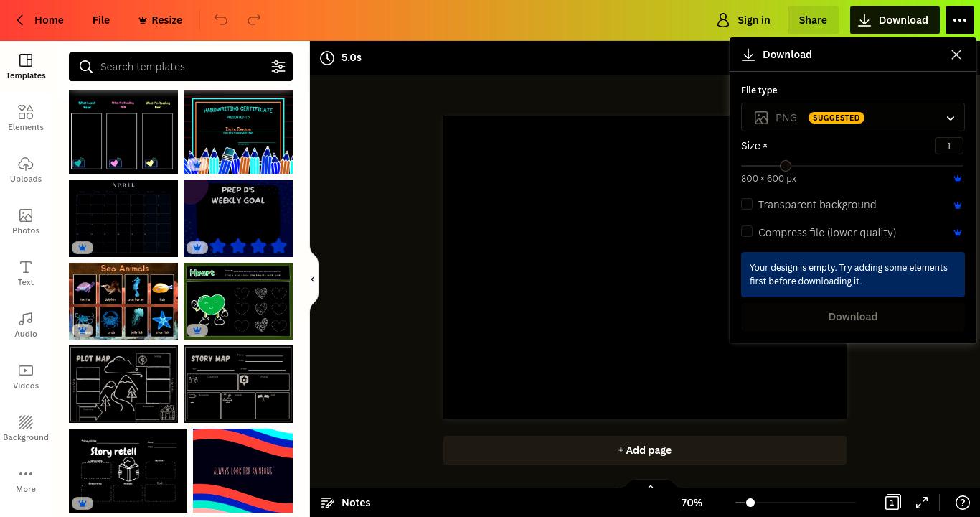Open the Uploads panel
Screen dimensions: 980x517
pyautogui.click(x=26, y=169)
